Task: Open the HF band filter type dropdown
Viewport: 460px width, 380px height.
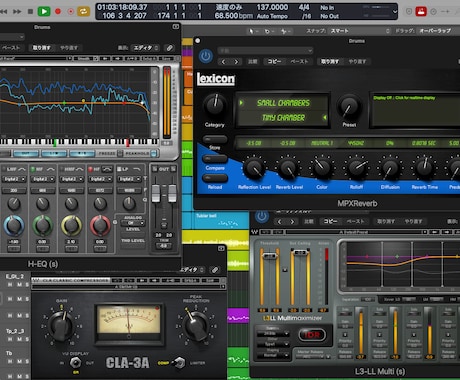Action: [100, 179]
